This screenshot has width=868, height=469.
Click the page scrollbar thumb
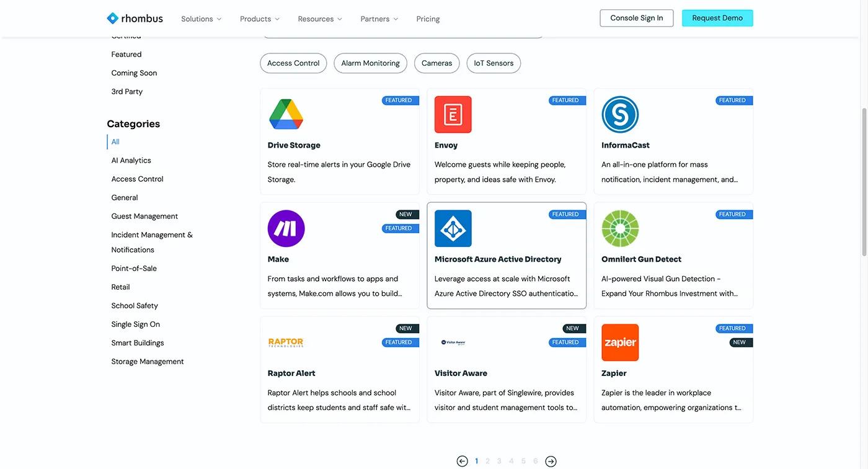pyautogui.click(x=864, y=181)
